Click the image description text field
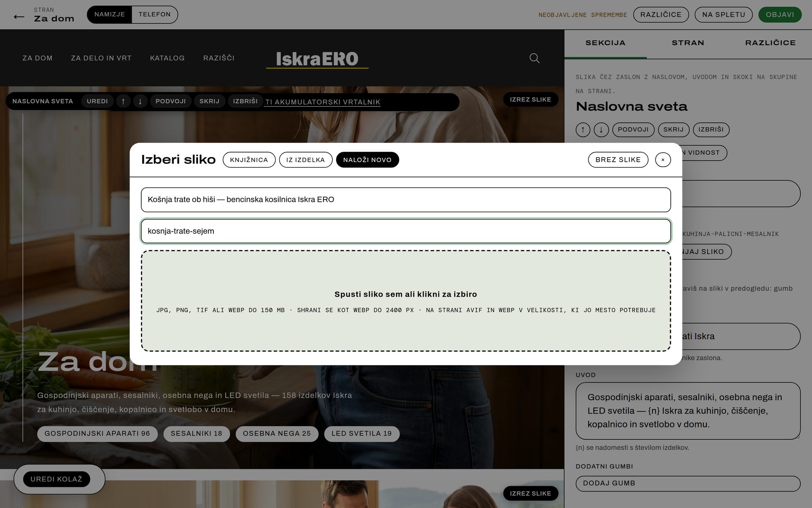The width and height of the screenshot is (812, 508). (406, 200)
